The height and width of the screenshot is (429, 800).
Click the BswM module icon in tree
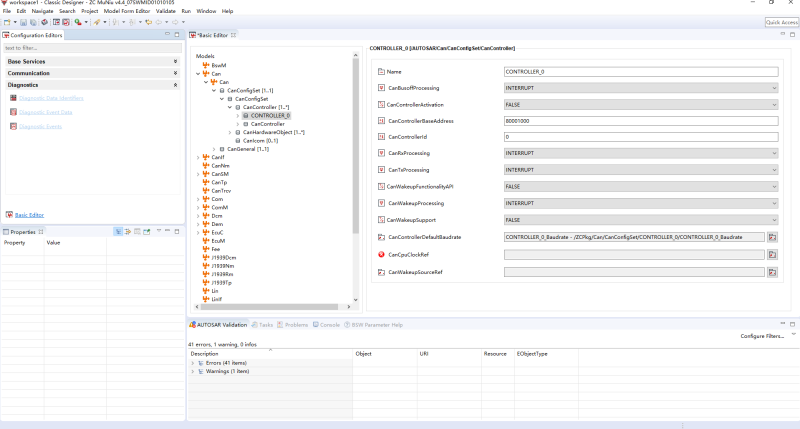[206, 65]
